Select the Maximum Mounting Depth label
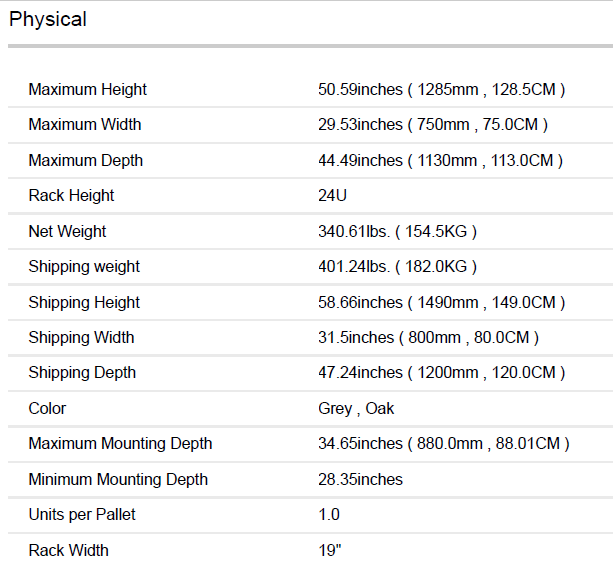The width and height of the screenshot is (613, 568). coord(121,444)
